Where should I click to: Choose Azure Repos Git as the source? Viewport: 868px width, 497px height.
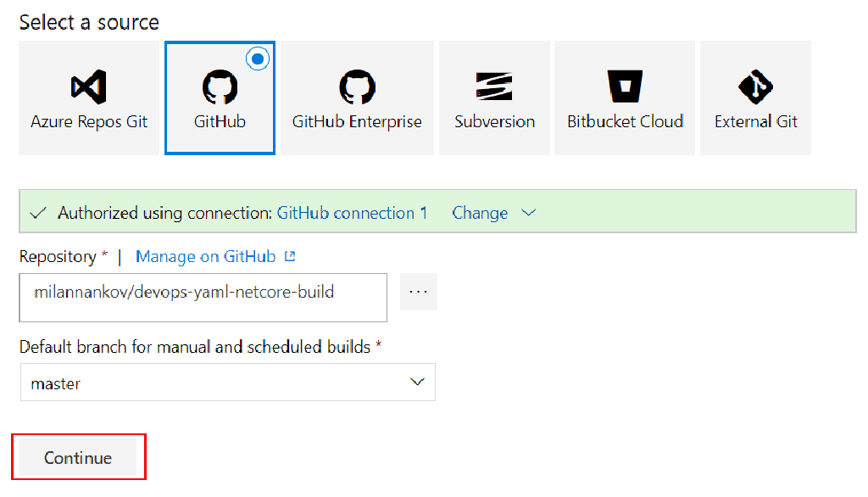coord(88,98)
